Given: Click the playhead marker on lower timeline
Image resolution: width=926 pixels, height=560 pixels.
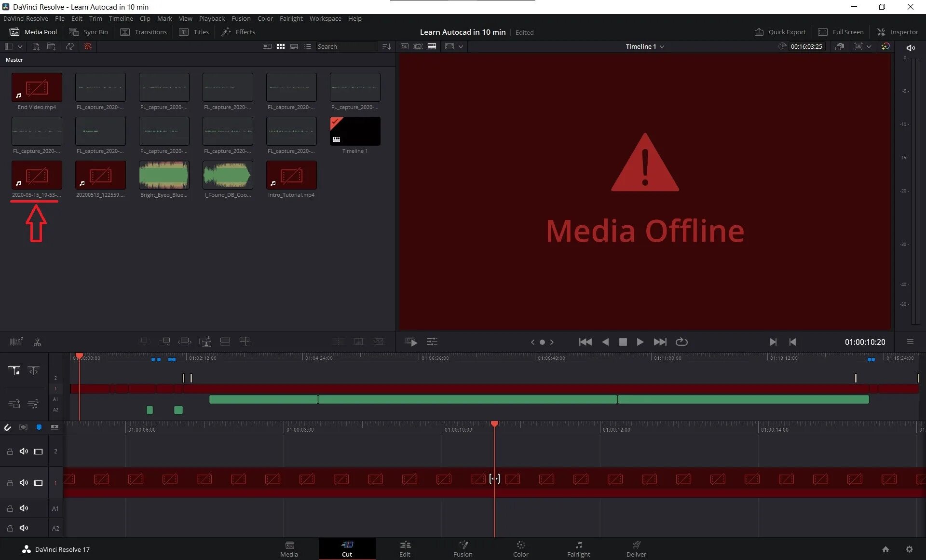Looking at the screenshot, I should click(494, 424).
